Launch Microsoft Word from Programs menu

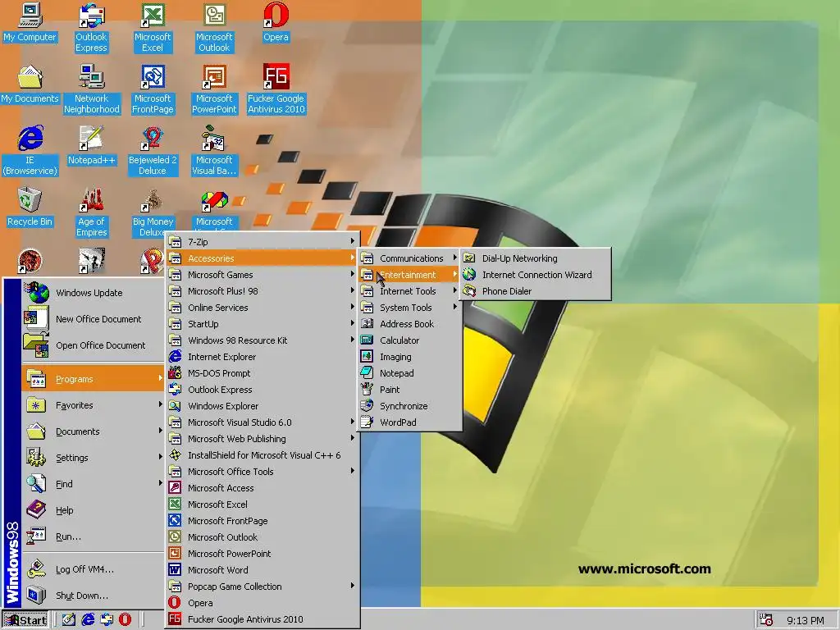(262, 570)
